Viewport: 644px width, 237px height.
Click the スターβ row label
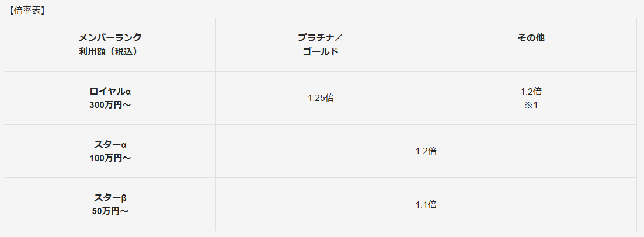point(110,197)
